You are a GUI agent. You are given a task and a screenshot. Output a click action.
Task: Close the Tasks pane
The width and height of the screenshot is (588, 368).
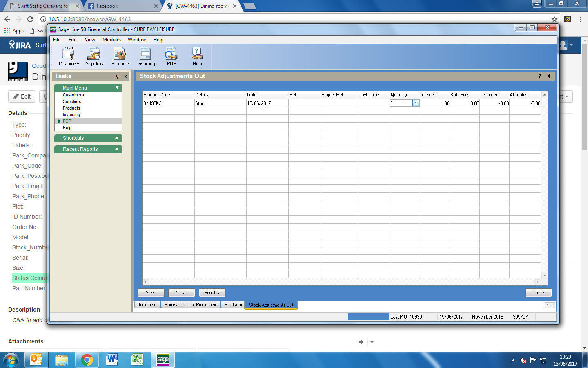tap(125, 76)
